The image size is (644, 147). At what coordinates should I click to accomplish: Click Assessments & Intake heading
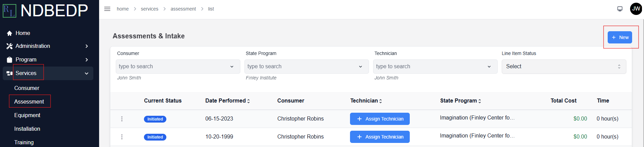(149, 36)
